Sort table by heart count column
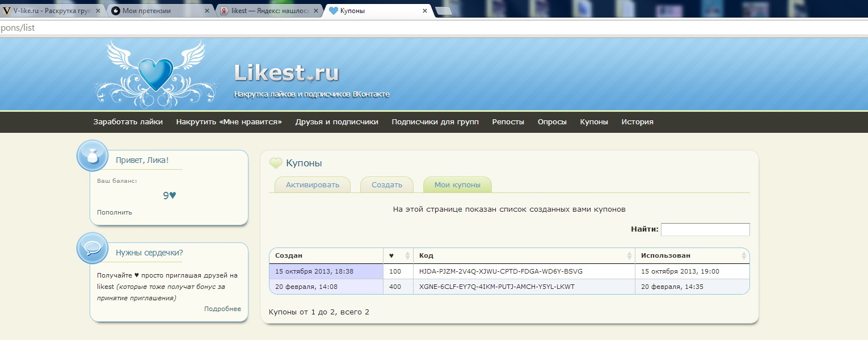This screenshot has width=868, height=340. click(x=398, y=255)
